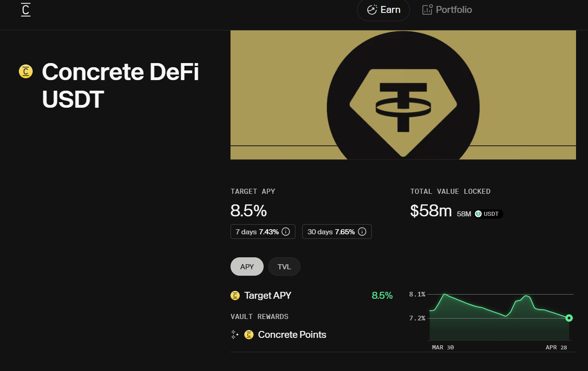The image size is (588, 371).
Task: Click the USDT token icon near TVL
Action: click(478, 214)
